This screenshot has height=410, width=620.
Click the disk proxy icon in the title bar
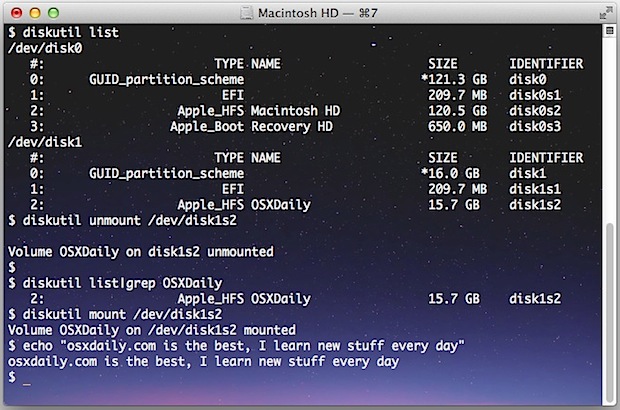point(246,13)
